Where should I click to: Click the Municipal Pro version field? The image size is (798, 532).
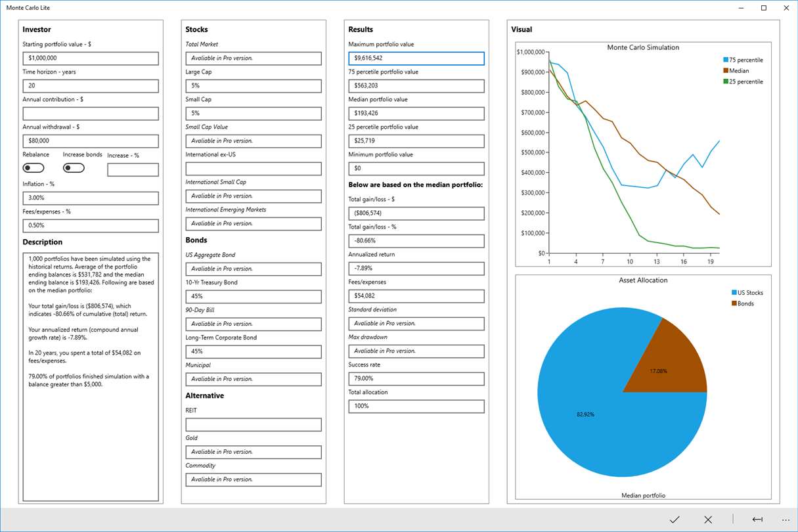coord(254,380)
